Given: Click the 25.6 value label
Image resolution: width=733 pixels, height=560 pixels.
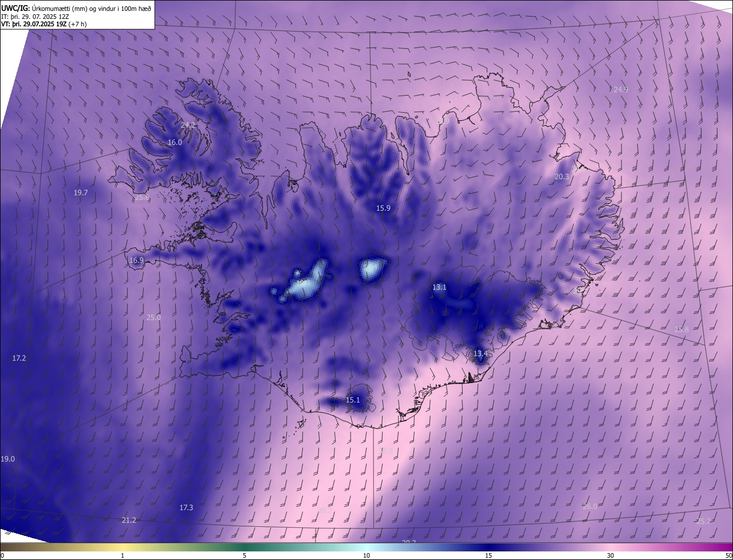Looking at the screenshot, I should pos(142,198).
